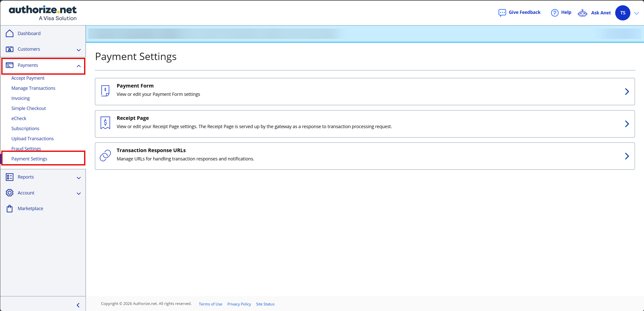644x311 pixels.
Task: Click the Dashboard home icon
Action: coord(10,33)
